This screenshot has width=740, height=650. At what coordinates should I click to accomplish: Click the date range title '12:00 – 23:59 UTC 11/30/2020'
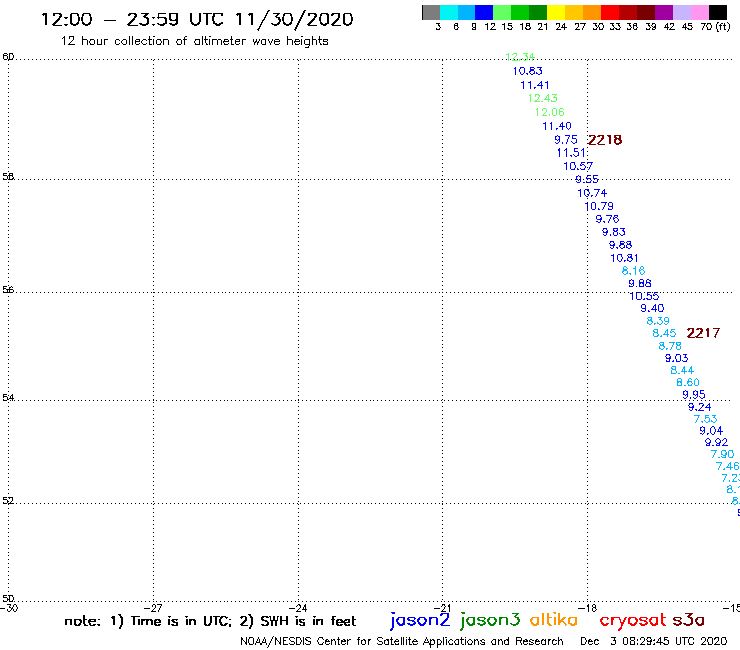197,19
